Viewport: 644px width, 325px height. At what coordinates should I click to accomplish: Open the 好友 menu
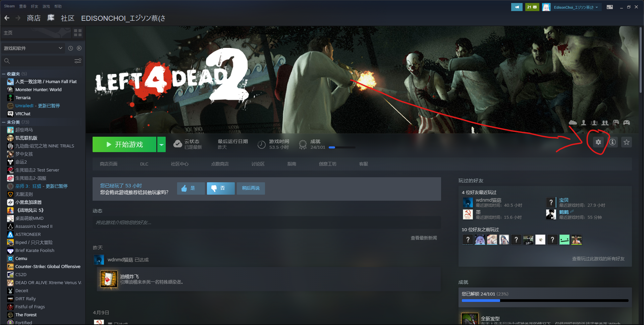[35, 6]
